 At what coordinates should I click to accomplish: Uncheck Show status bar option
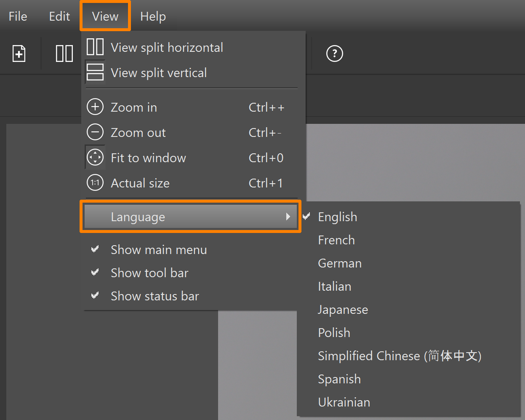[155, 296]
